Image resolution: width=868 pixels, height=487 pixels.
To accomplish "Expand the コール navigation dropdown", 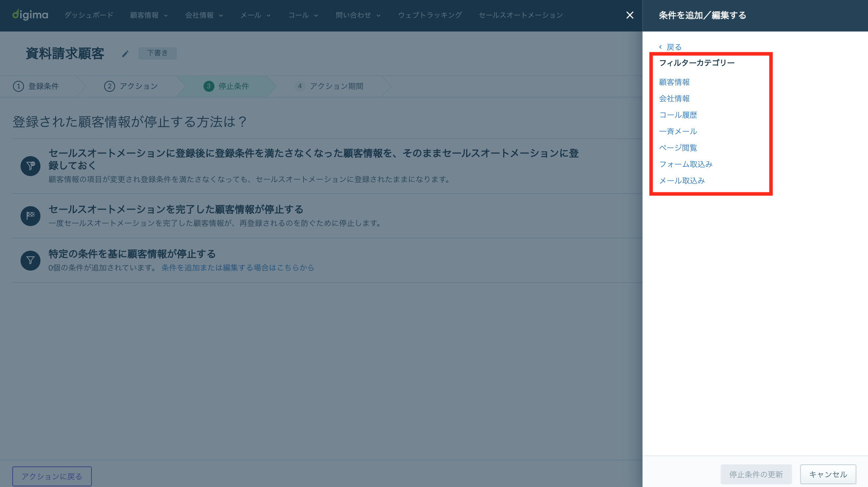I will [303, 15].
